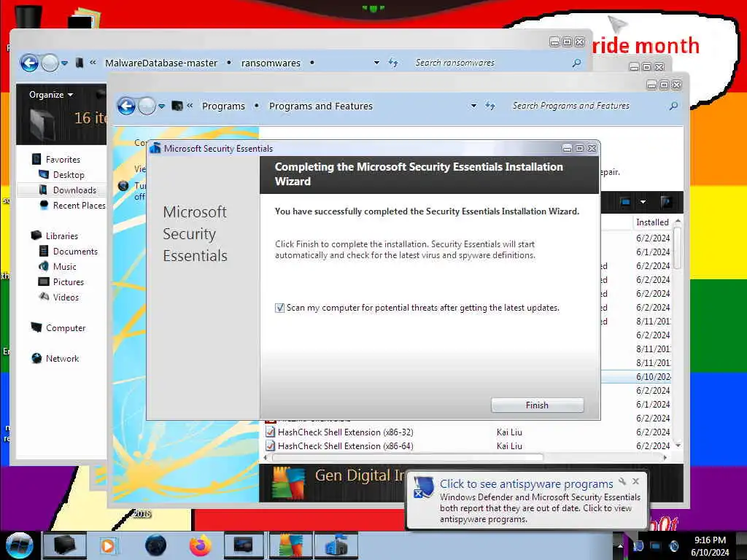Select Computer in navigation pane
This screenshot has width=747, height=560.
[65, 328]
